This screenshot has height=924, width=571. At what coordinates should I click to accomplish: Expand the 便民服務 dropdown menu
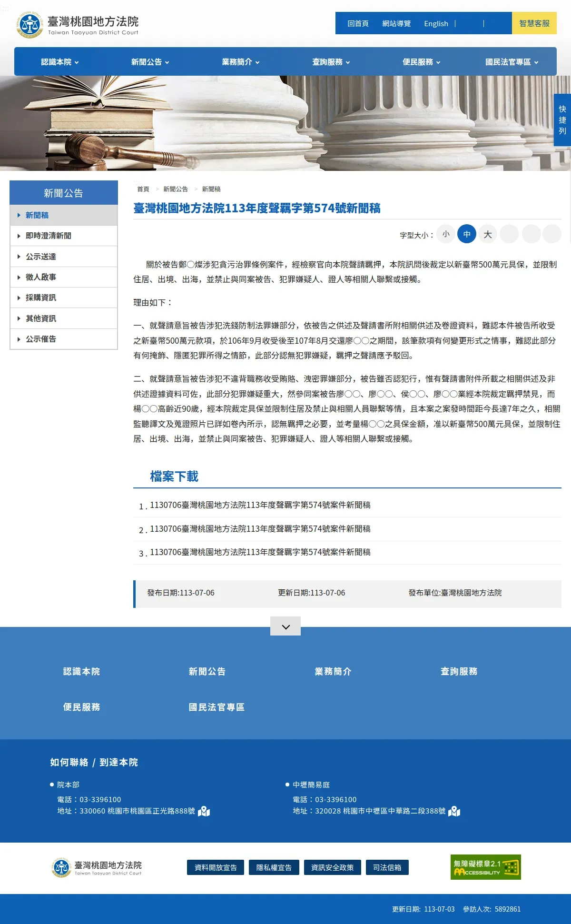click(x=421, y=62)
